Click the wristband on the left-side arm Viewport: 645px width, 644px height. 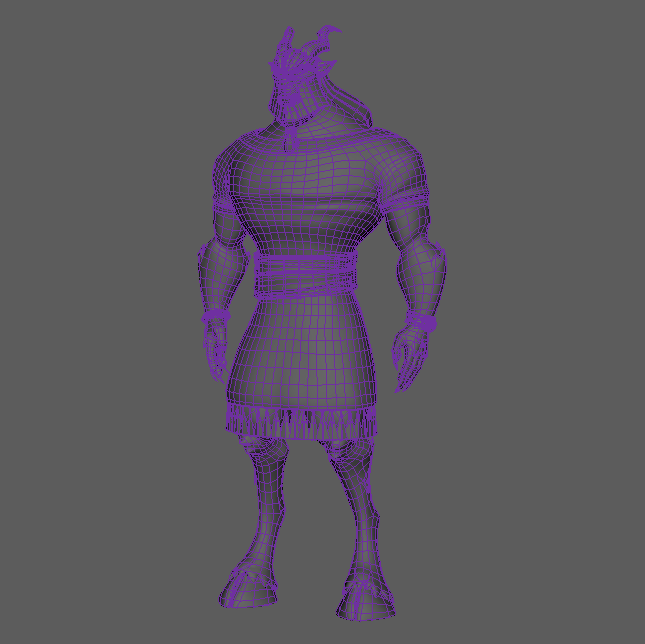tap(216, 317)
